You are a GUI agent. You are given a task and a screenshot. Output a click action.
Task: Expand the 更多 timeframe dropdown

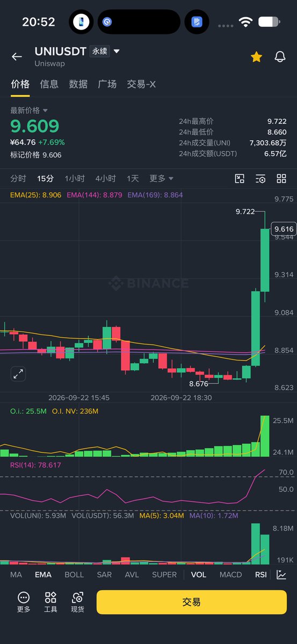161,178
